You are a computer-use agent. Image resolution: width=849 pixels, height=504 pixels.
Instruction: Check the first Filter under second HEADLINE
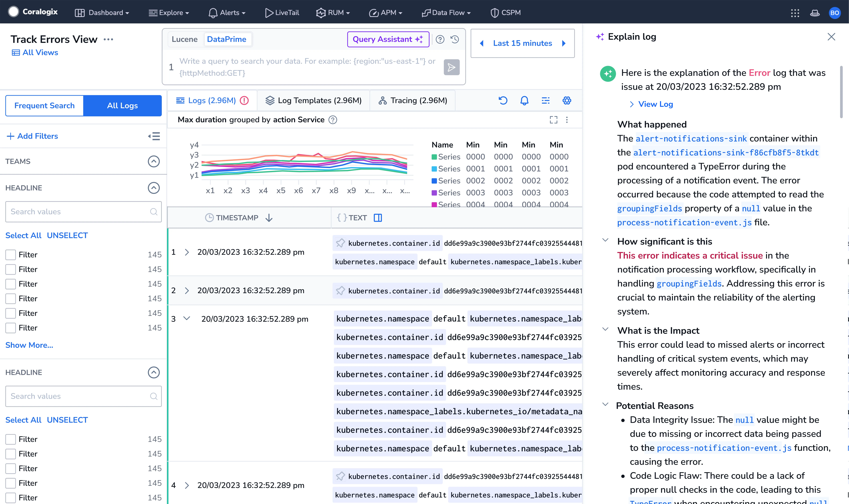[10, 439]
